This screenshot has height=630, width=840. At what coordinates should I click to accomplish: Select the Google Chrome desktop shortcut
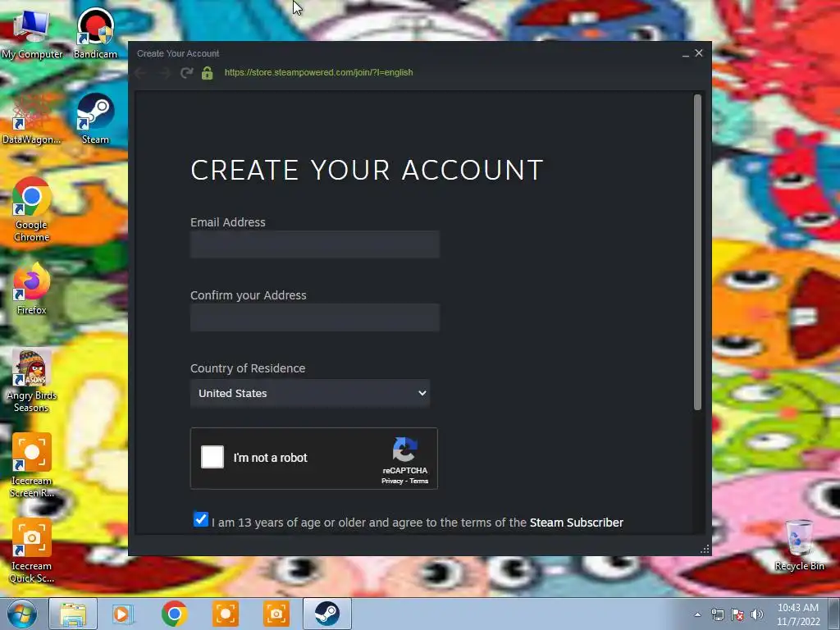coord(32,210)
